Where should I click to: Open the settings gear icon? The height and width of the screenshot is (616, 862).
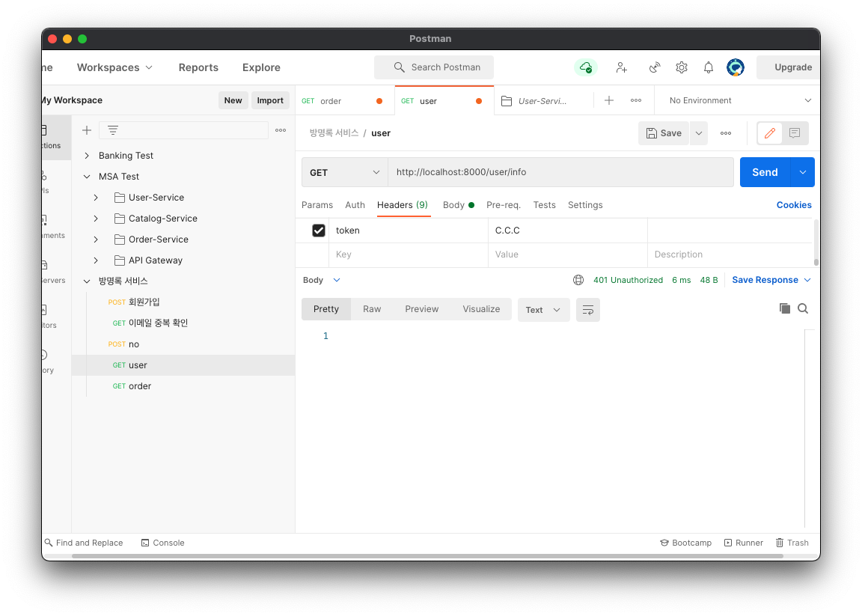click(x=682, y=67)
